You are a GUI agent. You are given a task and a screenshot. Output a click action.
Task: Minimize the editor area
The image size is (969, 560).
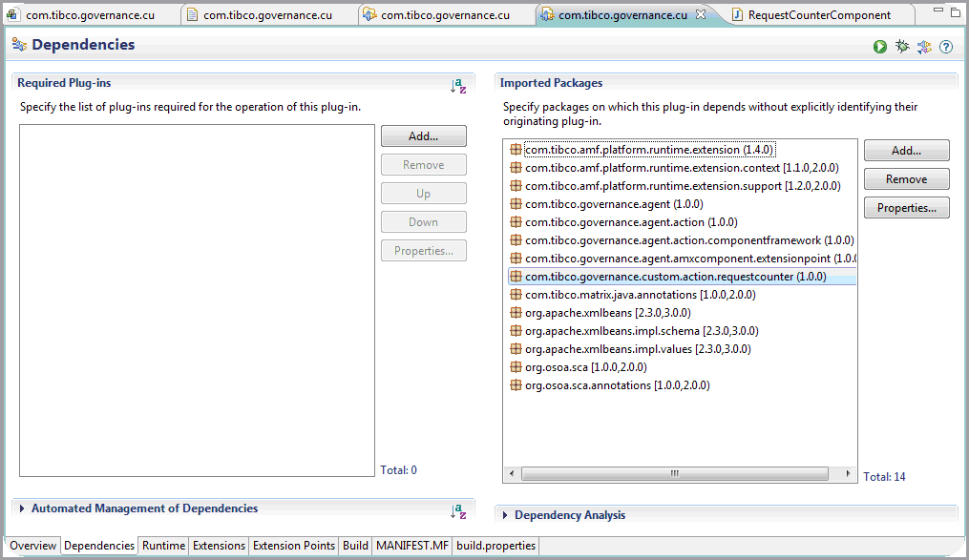coord(938,11)
